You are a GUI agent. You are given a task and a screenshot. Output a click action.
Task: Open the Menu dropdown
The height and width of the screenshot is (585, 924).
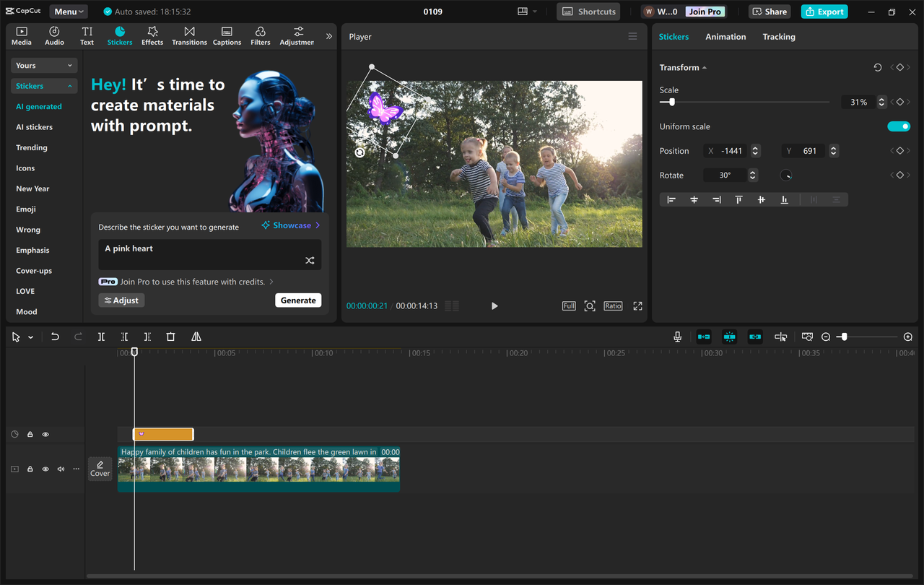68,11
